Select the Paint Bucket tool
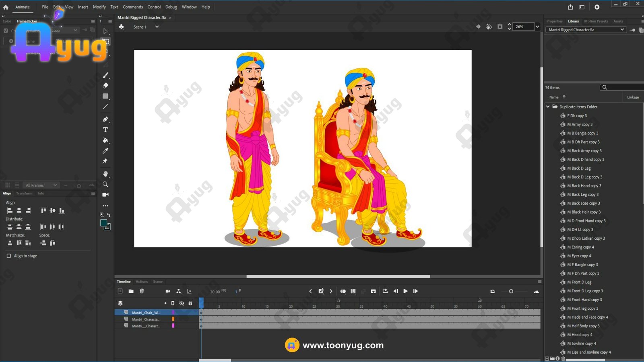Viewport: 644px width, 362px height. click(105, 140)
